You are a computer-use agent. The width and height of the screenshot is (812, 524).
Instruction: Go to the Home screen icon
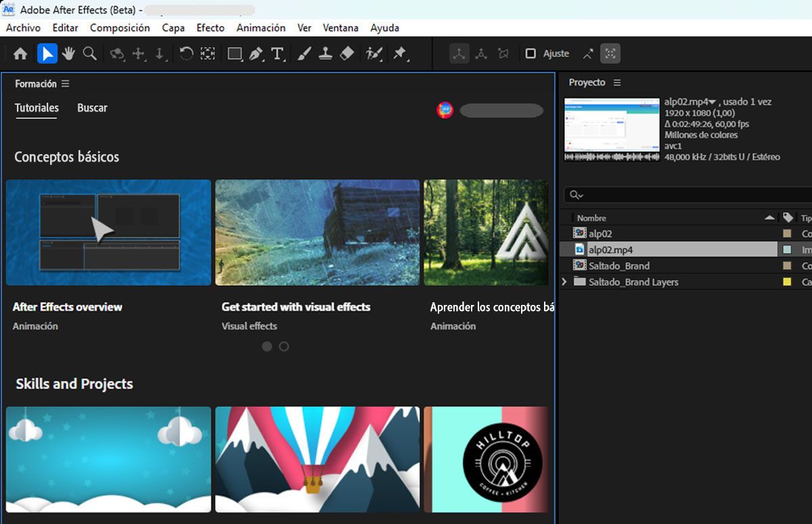coord(20,53)
